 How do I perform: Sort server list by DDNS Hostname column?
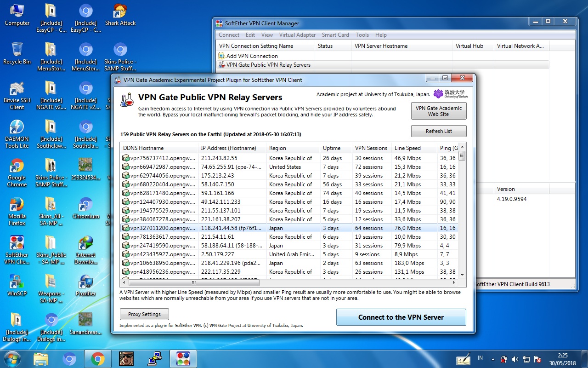(x=159, y=148)
